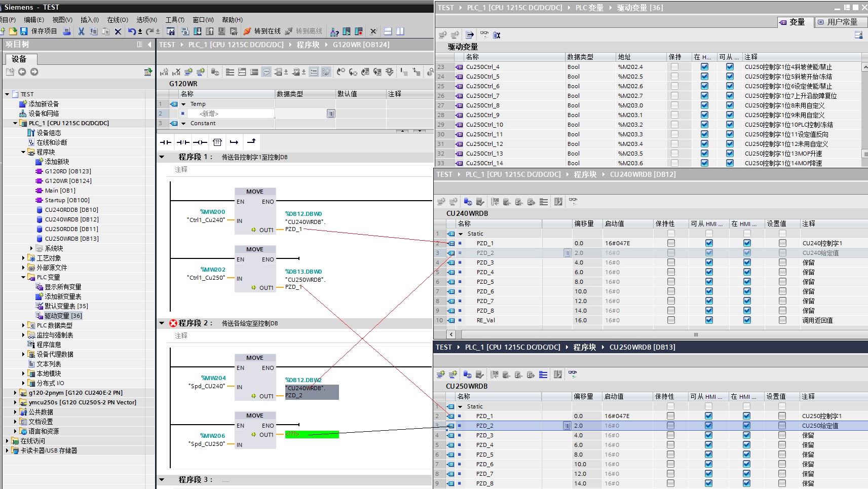Toggle 在 HMI checkbox for RE_Val in CU240WRDB

[747, 320]
